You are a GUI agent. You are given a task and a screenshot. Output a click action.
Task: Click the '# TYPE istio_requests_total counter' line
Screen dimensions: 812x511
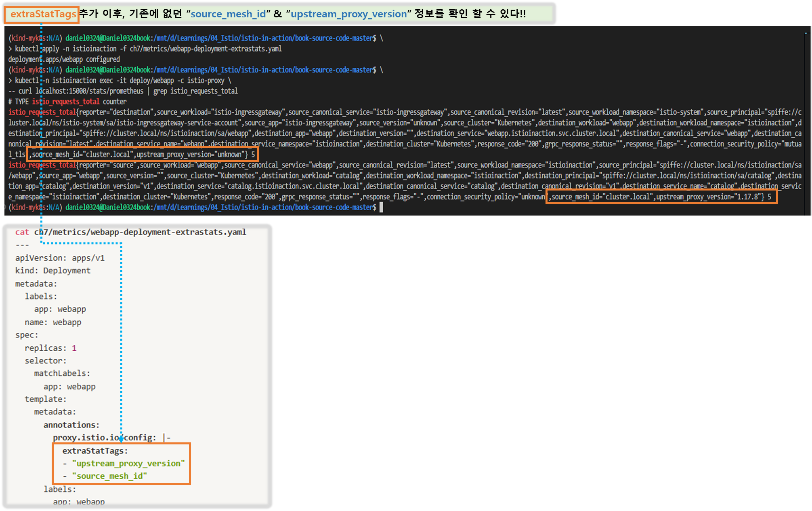(x=67, y=102)
